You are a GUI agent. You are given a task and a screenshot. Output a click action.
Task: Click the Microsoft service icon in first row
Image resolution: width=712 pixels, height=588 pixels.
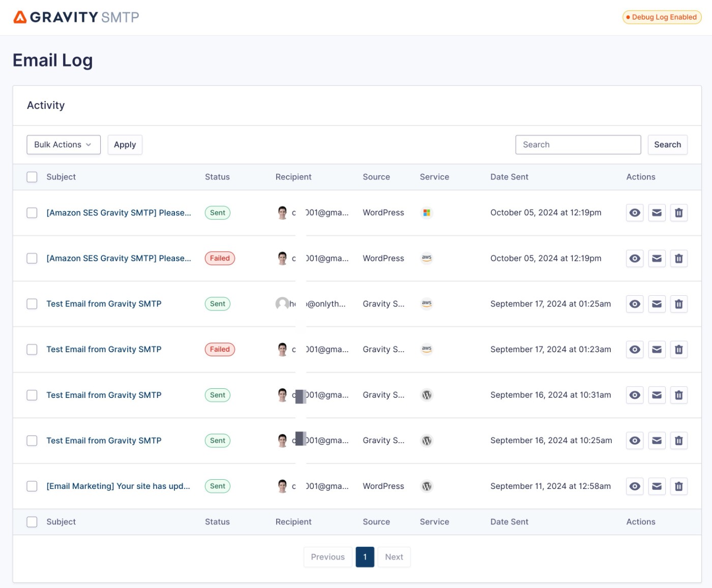pos(427,212)
